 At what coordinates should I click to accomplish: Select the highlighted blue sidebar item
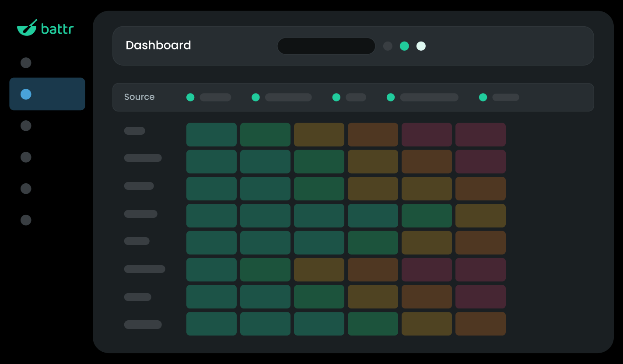click(47, 94)
